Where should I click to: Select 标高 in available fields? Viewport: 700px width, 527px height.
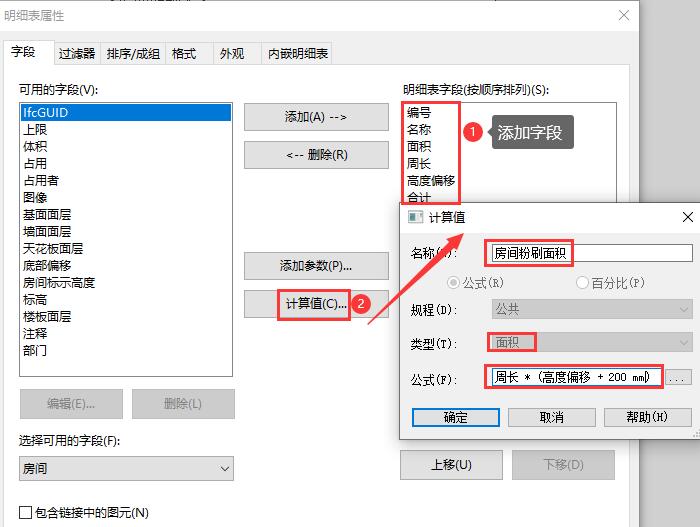126,300
